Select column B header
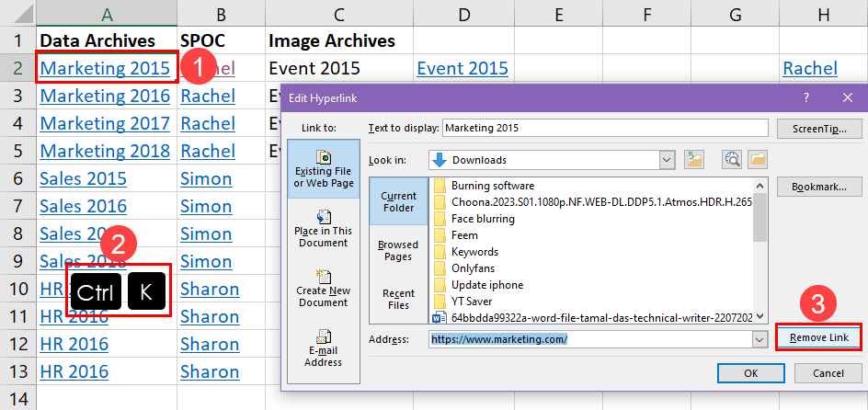Image resolution: width=868 pixels, height=410 pixels. (221, 15)
